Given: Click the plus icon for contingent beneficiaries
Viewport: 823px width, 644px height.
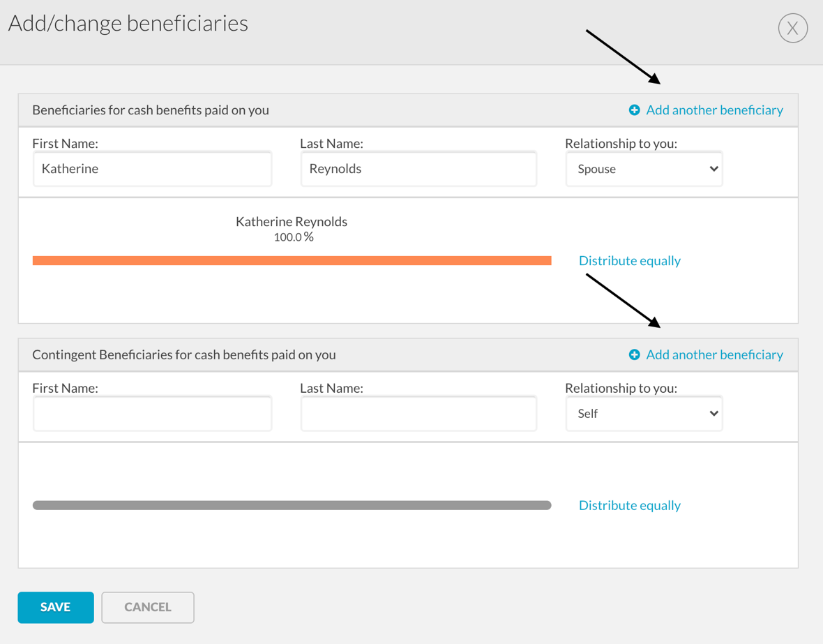Looking at the screenshot, I should 634,355.
